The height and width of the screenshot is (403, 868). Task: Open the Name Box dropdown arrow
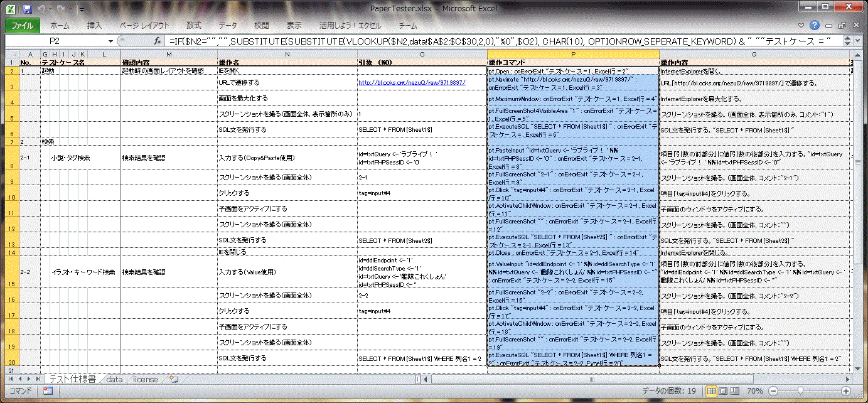pos(111,41)
